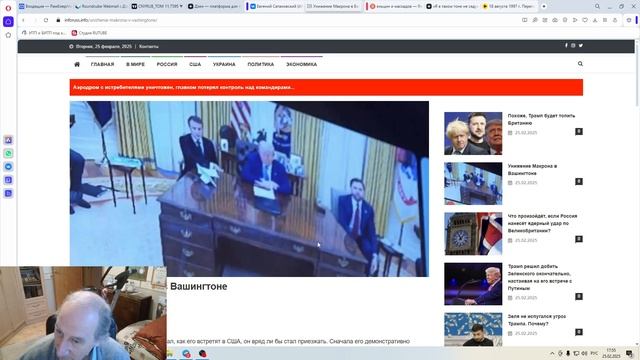Open WhatsApp in the Opera sidebar

pyautogui.click(x=9, y=153)
